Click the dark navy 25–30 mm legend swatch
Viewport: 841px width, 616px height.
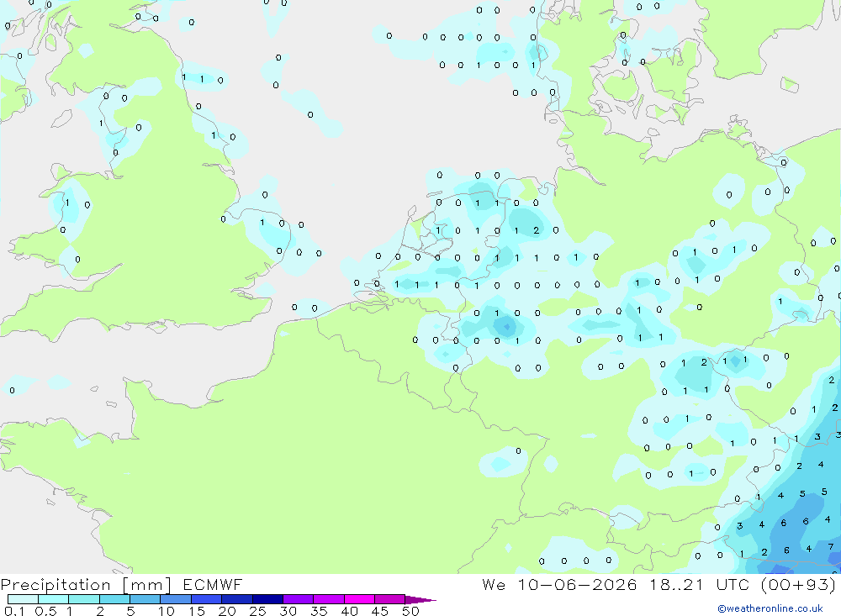267,599
